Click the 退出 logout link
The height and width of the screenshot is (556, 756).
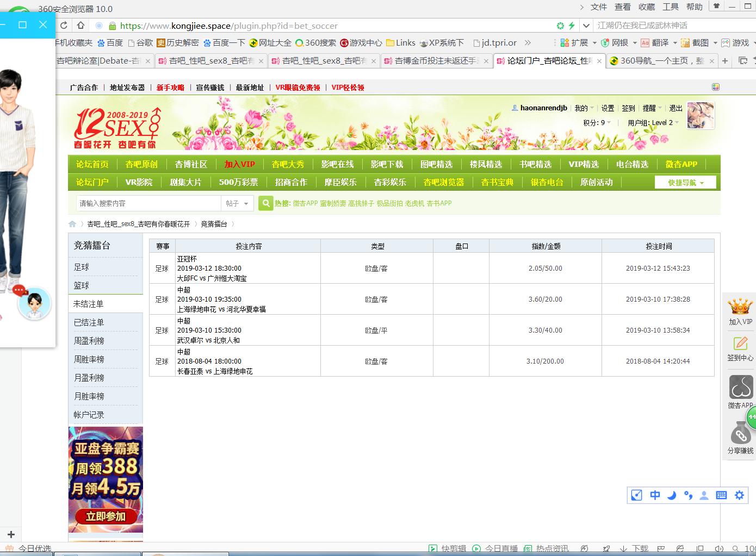676,108
